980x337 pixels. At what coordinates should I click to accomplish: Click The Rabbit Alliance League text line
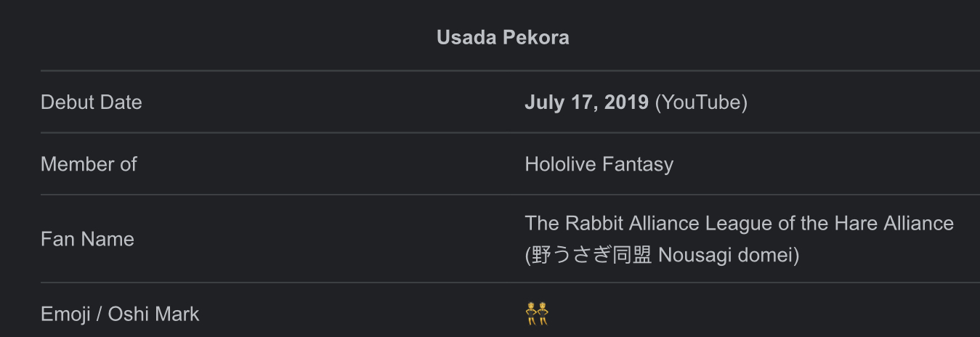(x=739, y=223)
